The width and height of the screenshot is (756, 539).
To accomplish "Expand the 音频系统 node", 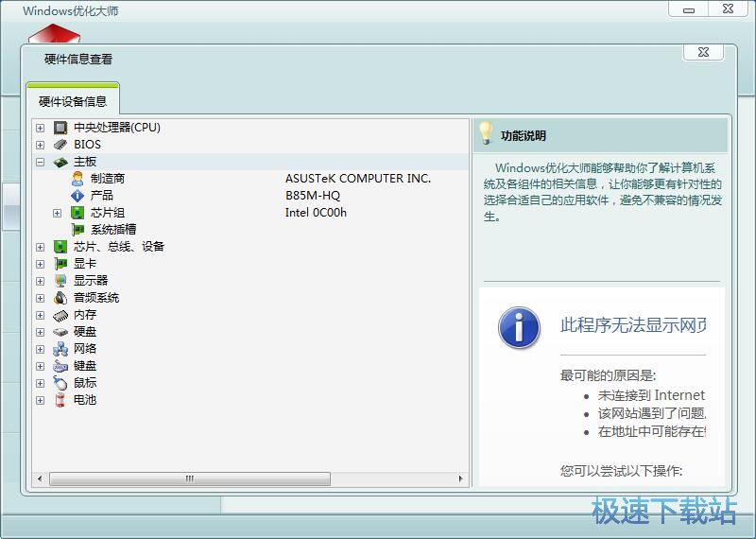I will click(40, 298).
